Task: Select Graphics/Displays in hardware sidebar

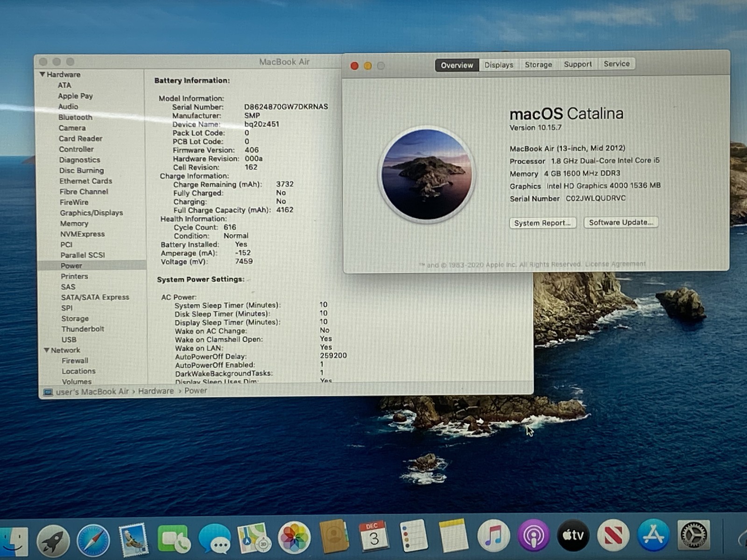Action: [92, 213]
